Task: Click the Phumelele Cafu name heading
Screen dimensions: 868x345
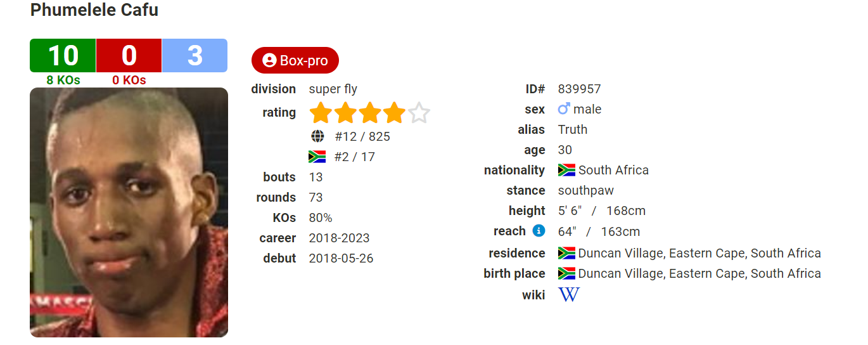Action: coord(94,10)
